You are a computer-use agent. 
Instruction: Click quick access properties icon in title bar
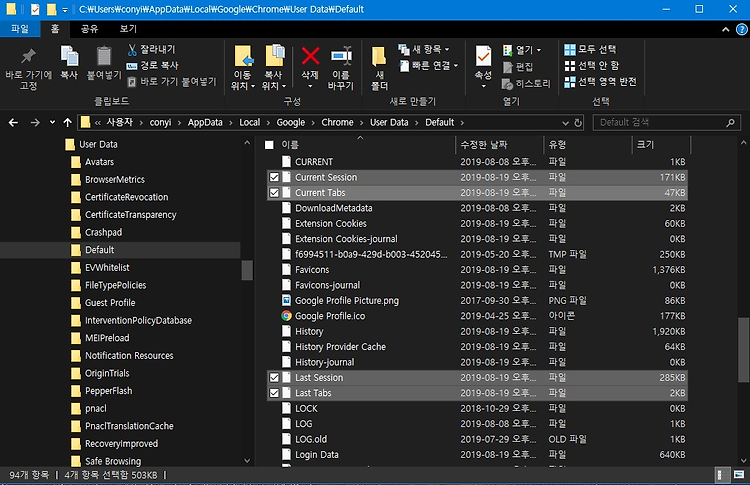(x=35, y=9)
